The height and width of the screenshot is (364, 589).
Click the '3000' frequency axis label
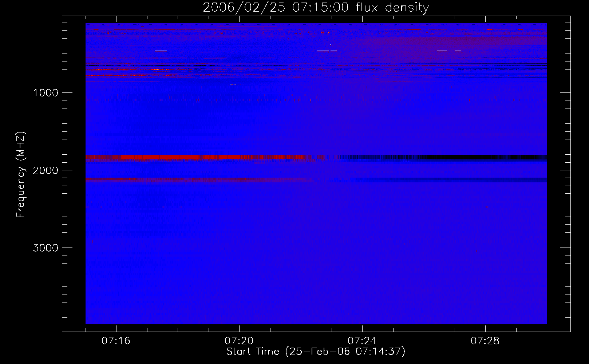point(46,248)
